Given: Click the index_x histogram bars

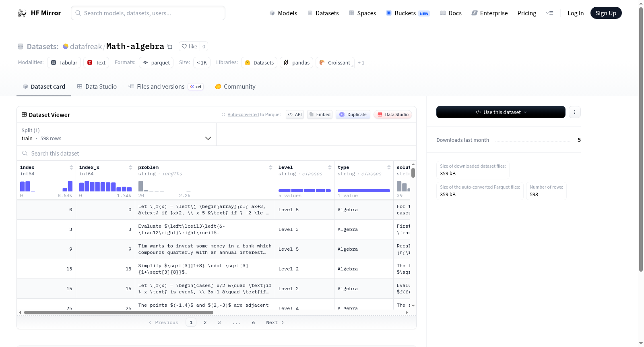Looking at the screenshot, I should coord(105,186).
